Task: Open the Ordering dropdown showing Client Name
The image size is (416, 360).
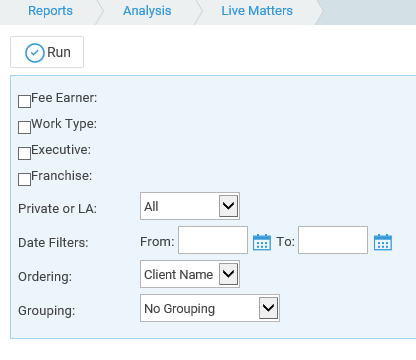Action: (x=190, y=274)
